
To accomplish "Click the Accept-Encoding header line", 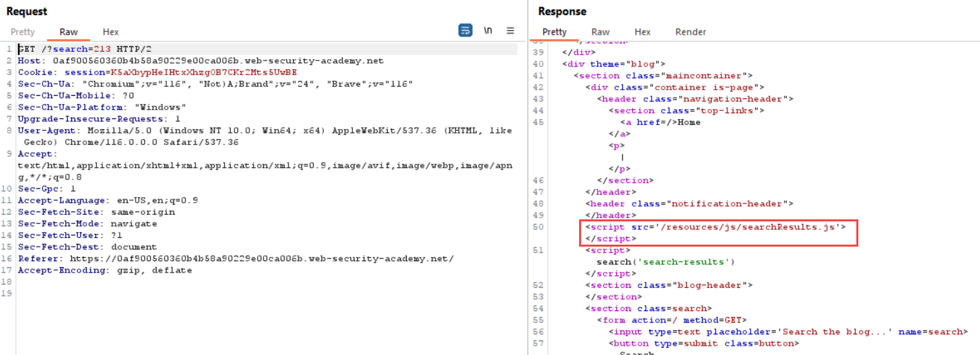I will 104,271.
